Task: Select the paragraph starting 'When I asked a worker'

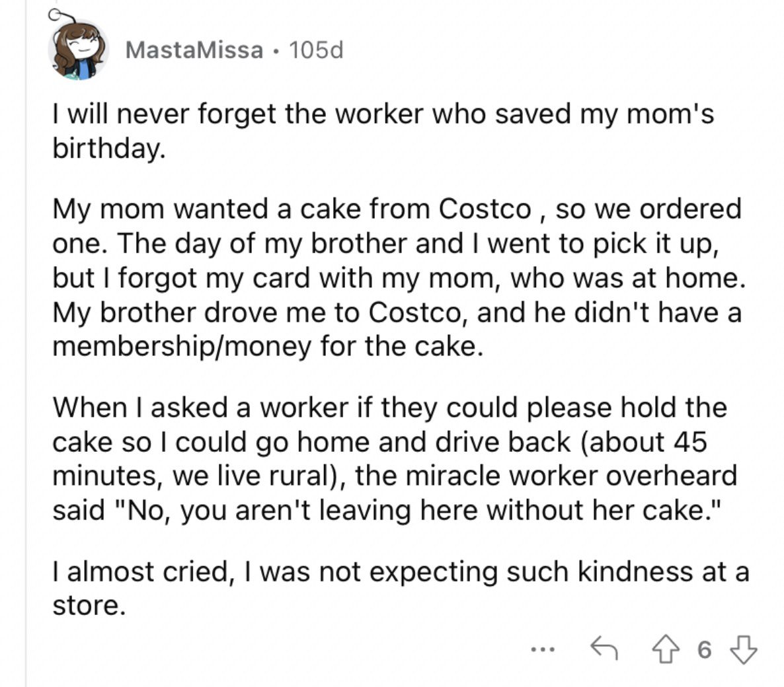Action: click(395, 458)
